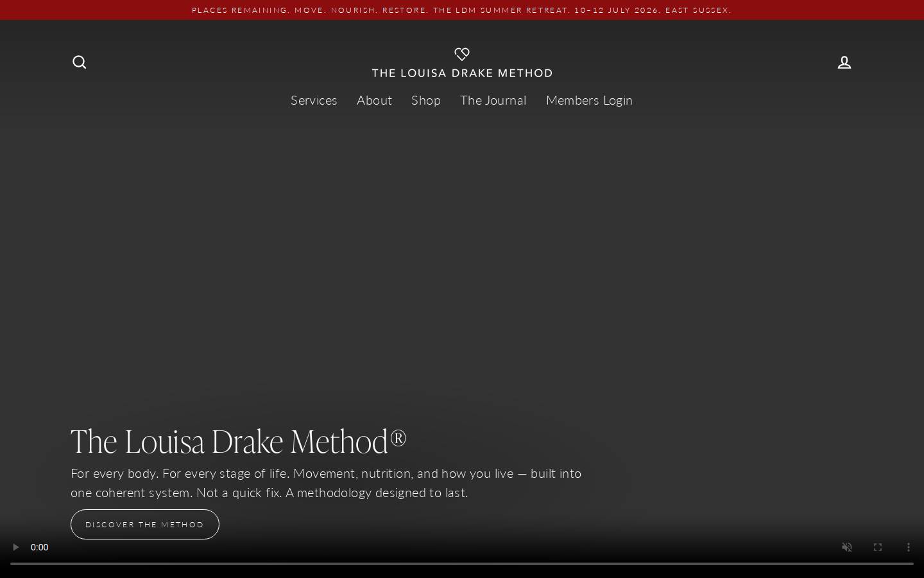Click Discover the Method button
924x578 pixels.
[x=145, y=524]
